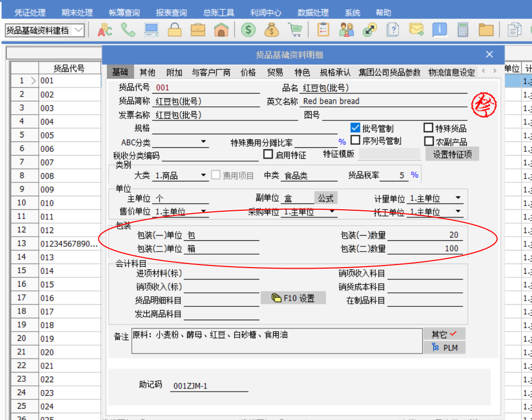Viewport: 532px width, 420px height.
Task: Click the PLM button
Action: pyautogui.click(x=444, y=348)
